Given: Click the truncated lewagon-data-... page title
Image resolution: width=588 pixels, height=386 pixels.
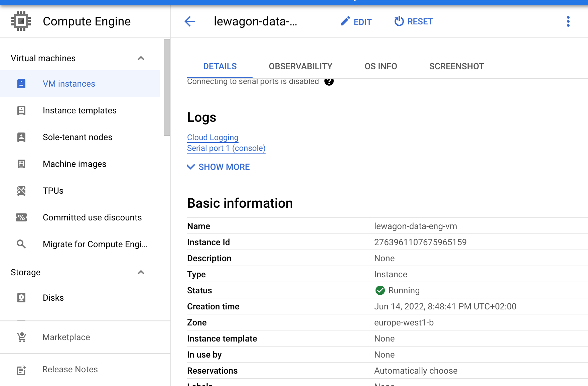Looking at the screenshot, I should pos(255,21).
